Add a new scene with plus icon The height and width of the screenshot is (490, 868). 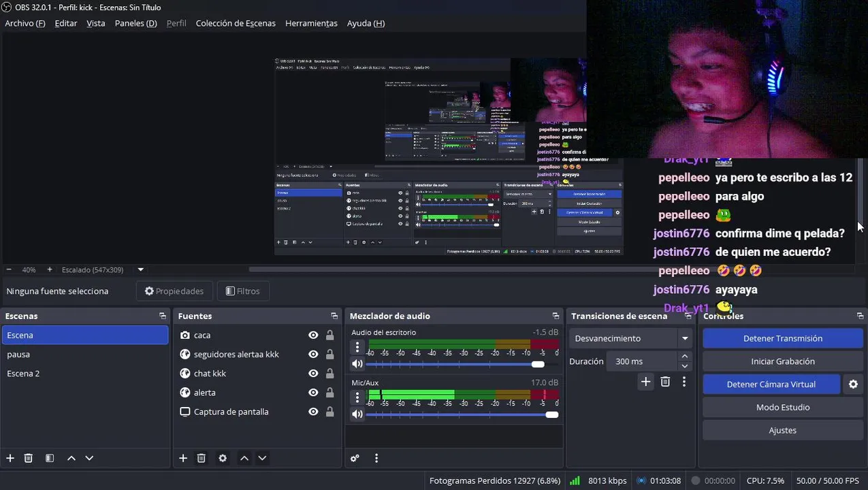pyautogui.click(x=10, y=458)
